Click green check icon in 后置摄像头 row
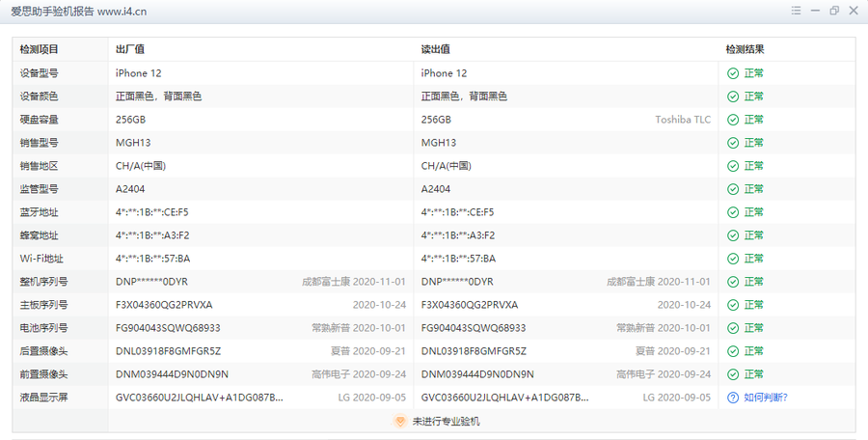Image resolution: width=868 pixels, height=440 pixels. (x=733, y=351)
